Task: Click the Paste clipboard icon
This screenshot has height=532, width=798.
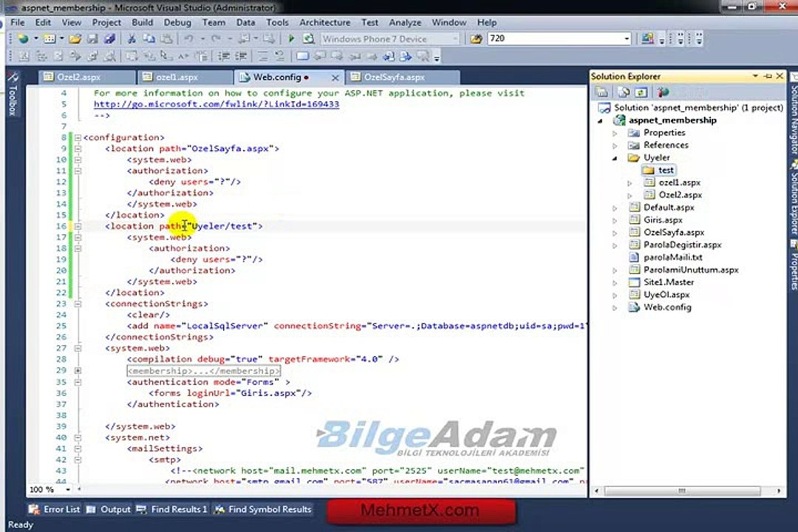Action: point(166,38)
